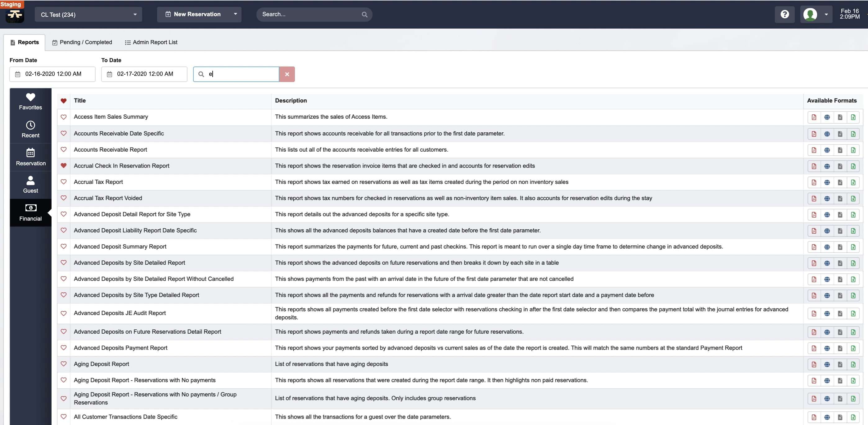Unfavorite the Accrual Check In Reservation Report
Screen dimensions: 868x425
[64, 166]
